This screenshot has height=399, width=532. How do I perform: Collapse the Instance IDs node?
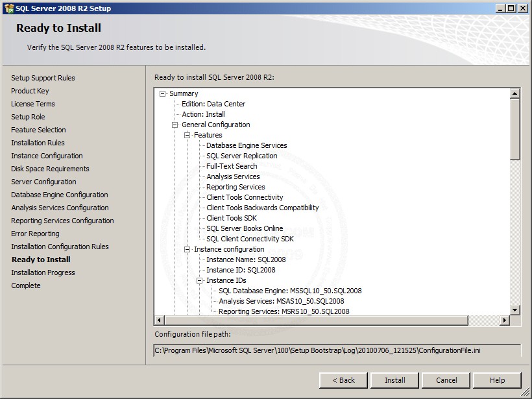click(200, 280)
